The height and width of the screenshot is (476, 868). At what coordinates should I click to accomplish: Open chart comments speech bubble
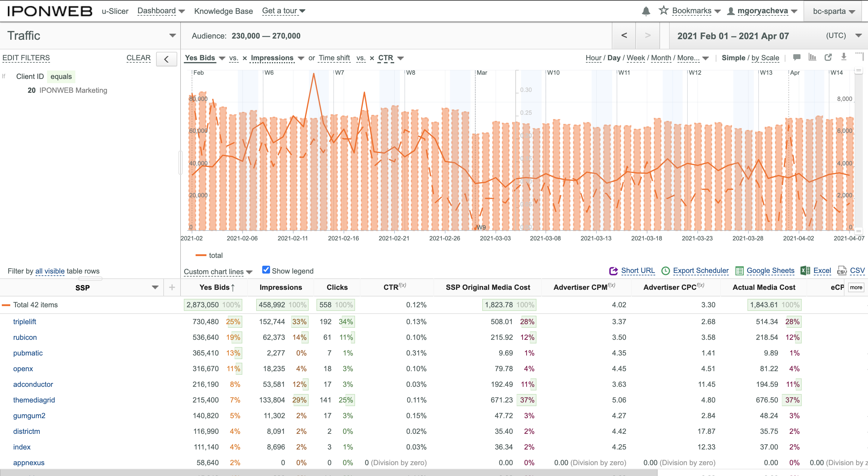coord(797,57)
